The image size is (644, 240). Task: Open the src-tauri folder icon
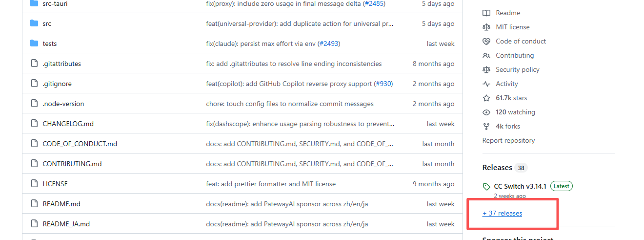point(34,3)
